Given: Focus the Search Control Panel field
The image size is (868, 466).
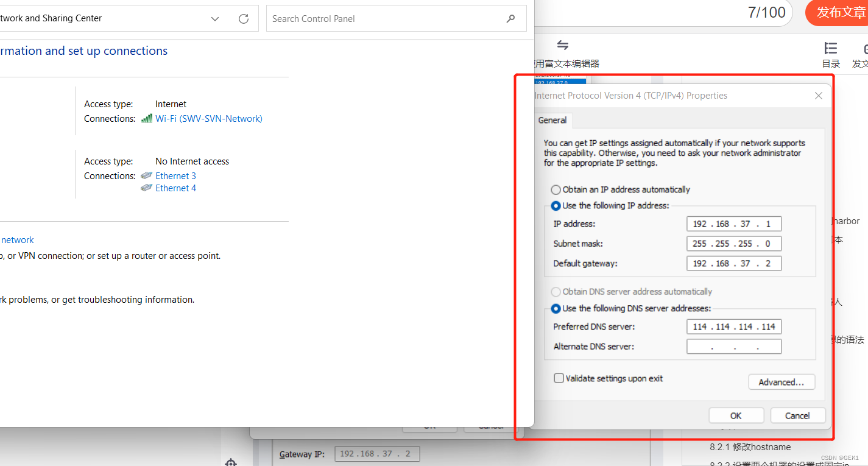Looking at the screenshot, I should pos(397,19).
